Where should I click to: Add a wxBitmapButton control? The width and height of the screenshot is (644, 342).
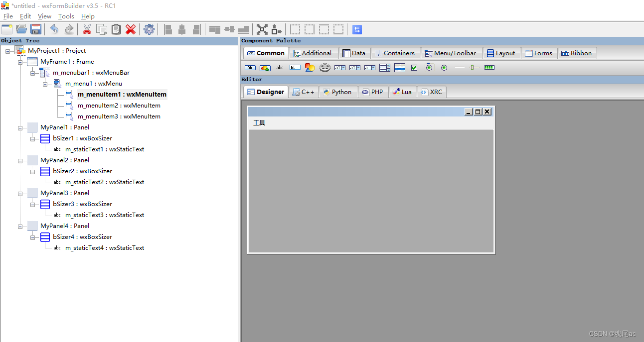[265, 67]
